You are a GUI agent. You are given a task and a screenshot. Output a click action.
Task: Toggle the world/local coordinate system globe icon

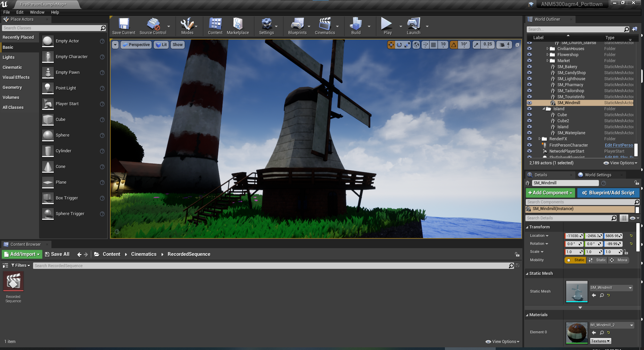pyautogui.click(x=416, y=45)
